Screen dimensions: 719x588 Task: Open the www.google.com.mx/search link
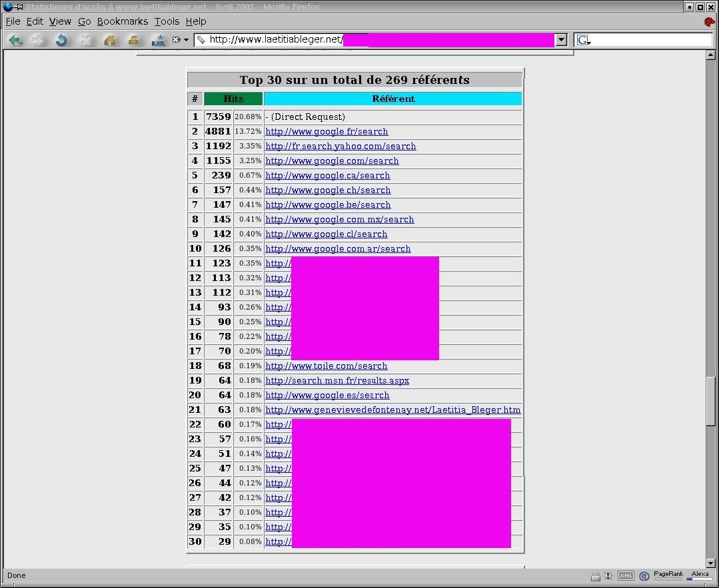click(x=339, y=220)
